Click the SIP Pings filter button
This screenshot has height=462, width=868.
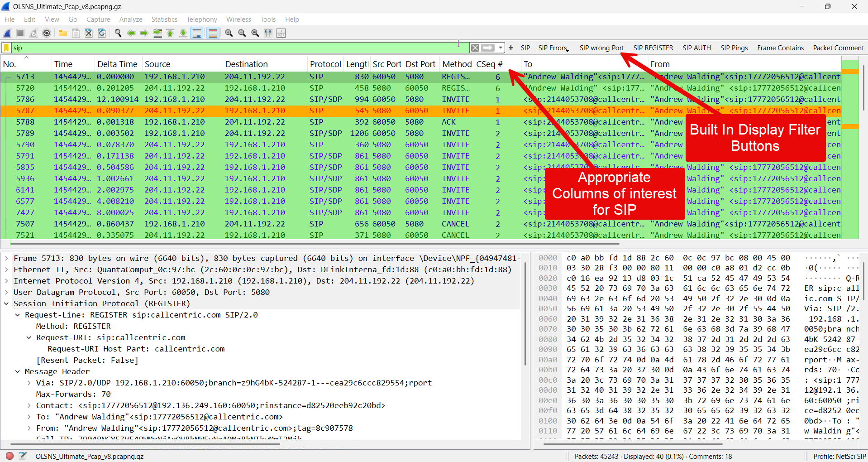click(734, 48)
